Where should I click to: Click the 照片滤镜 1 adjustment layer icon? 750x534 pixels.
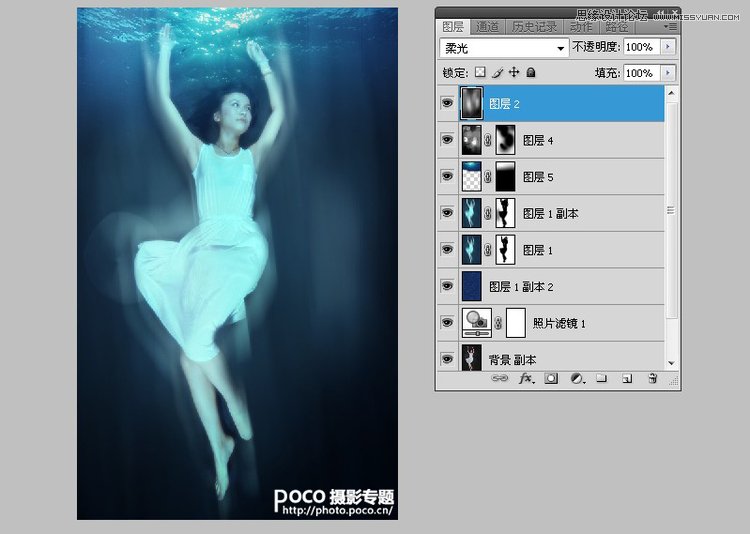coord(477,323)
